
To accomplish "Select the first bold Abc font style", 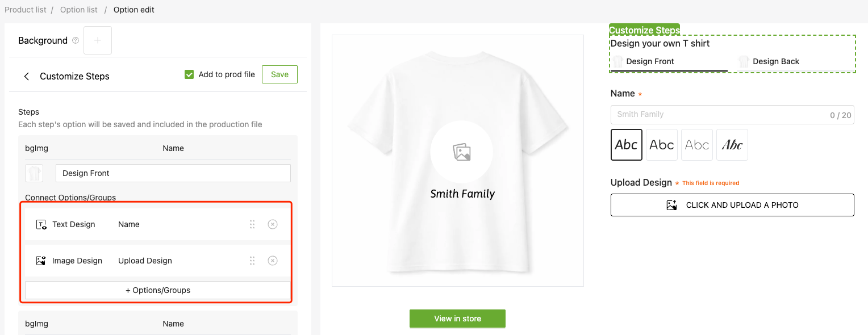I will pos(627,145).
